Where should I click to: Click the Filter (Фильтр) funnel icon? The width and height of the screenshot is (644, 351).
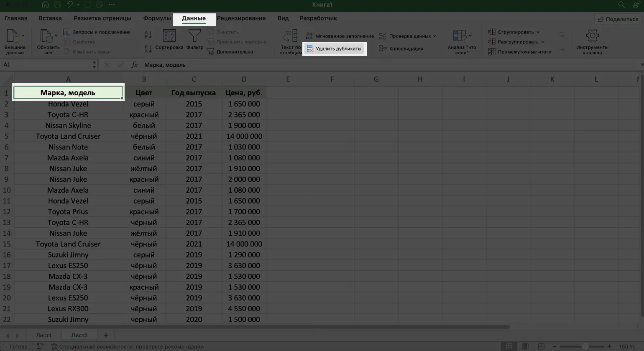click(194, 36)
